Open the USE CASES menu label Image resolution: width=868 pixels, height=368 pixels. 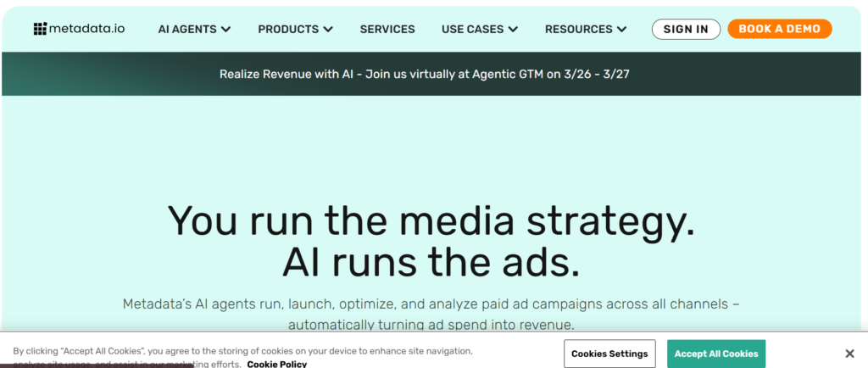click(473, 29)
